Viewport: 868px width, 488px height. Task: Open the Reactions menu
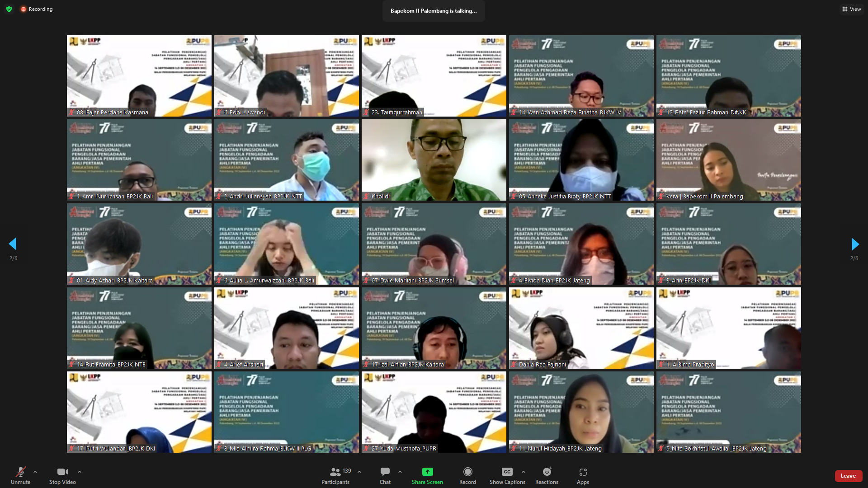(547, 475)
